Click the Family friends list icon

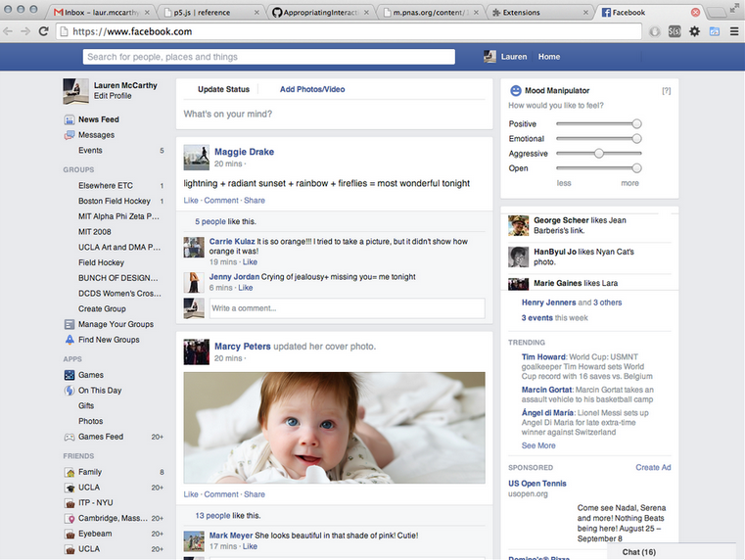click(70, 472)
